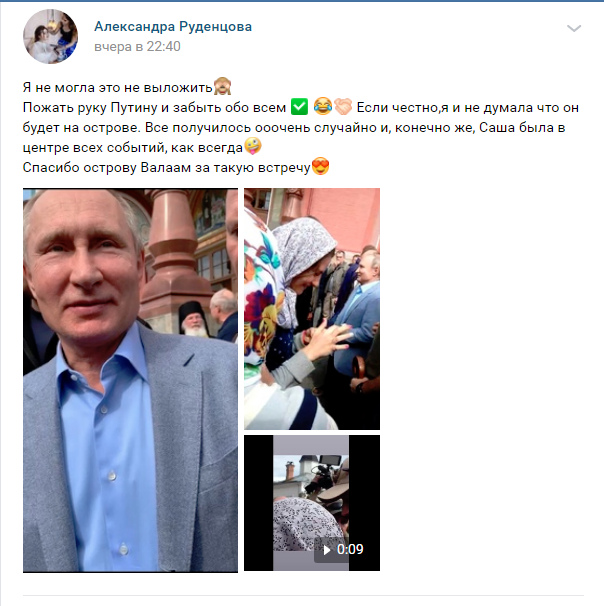Screen dimensions: 604x606
Task: Click the heart-eyes emoji
Action: tap(320, 167)
